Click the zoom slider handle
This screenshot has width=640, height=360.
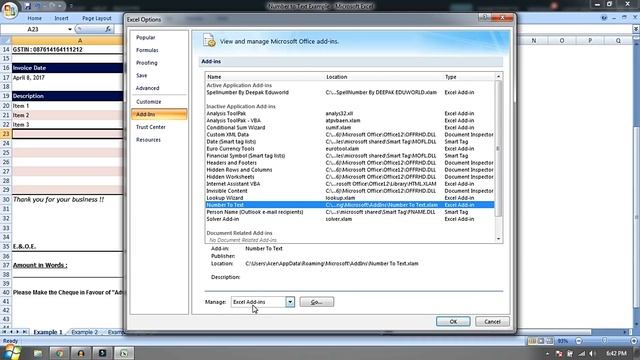tap(604, 341)
